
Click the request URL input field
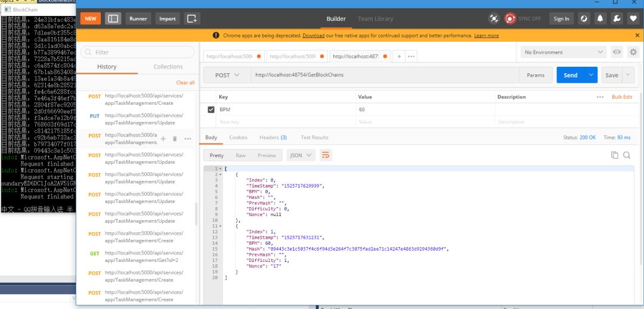tap(385, 75)
